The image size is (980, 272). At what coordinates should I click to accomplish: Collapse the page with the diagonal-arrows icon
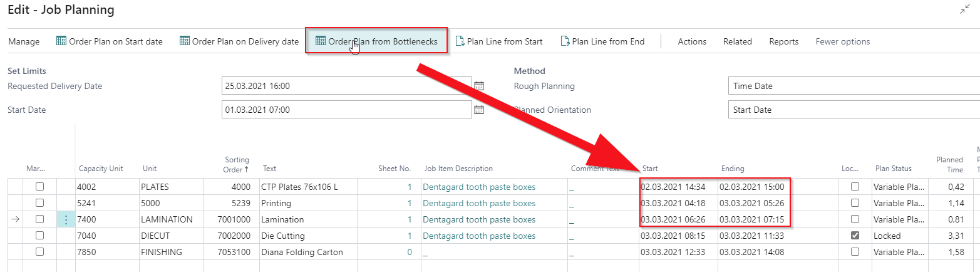[964, 9]
